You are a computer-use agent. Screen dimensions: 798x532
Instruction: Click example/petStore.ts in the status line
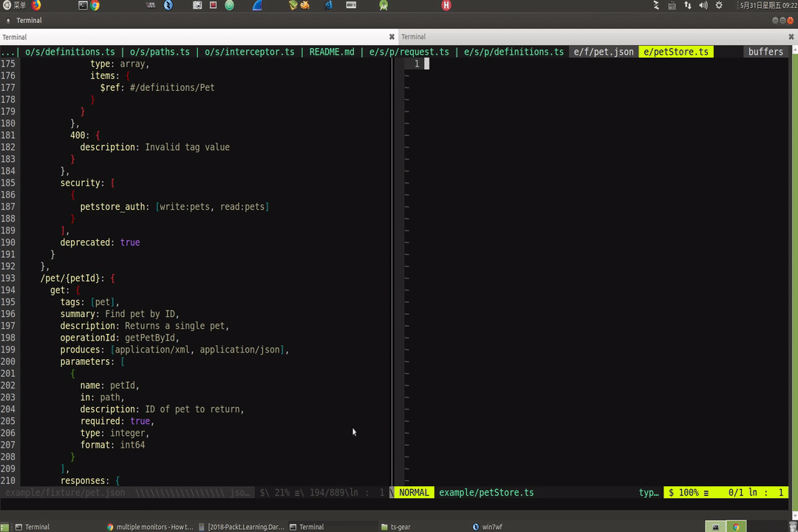(486, 492)
